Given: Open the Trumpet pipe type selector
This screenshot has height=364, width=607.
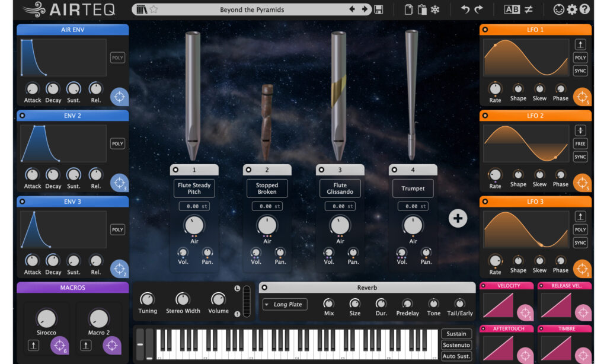Looking at the screenshot, I should click(x=413, y=188).
